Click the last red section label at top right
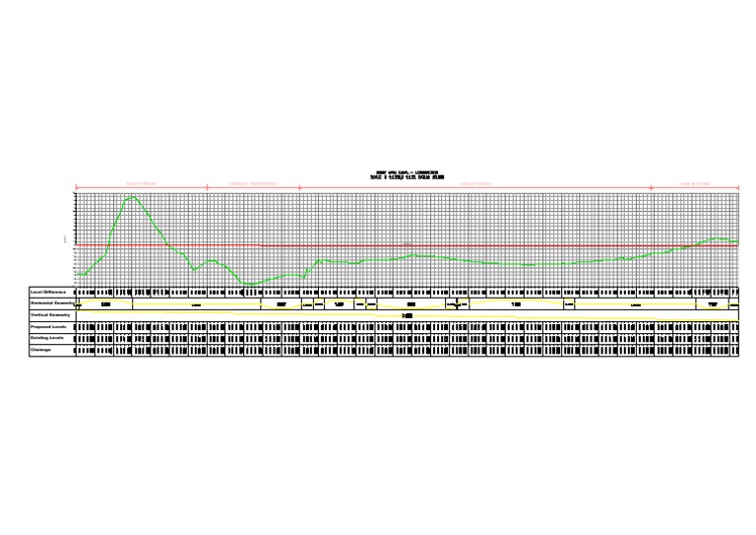 tap(695, 184)
